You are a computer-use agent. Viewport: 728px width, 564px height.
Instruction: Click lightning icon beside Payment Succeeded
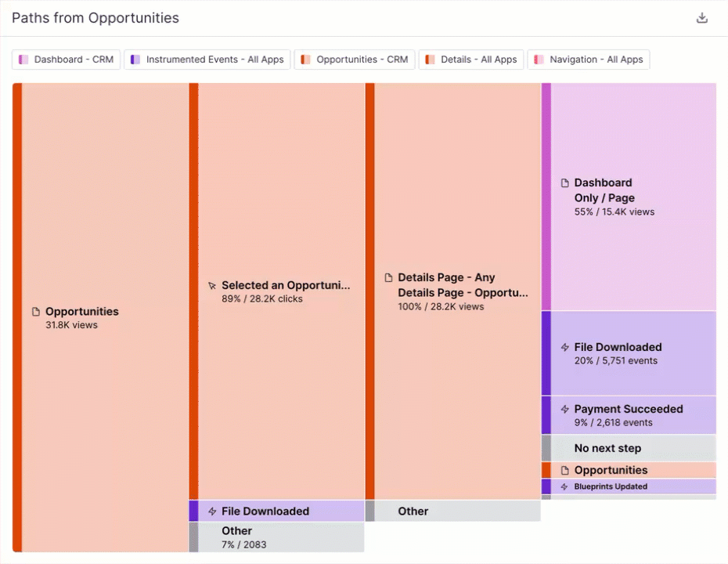pos(564,410)
